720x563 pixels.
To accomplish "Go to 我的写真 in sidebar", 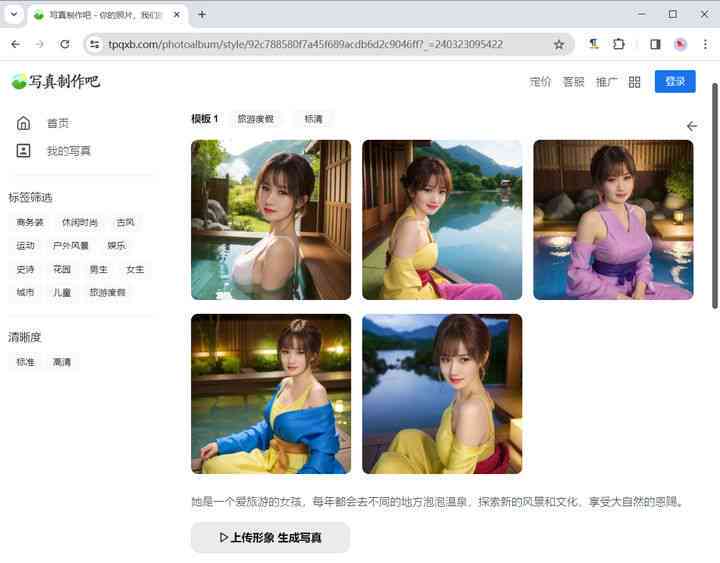I will (x=69, y=151).
